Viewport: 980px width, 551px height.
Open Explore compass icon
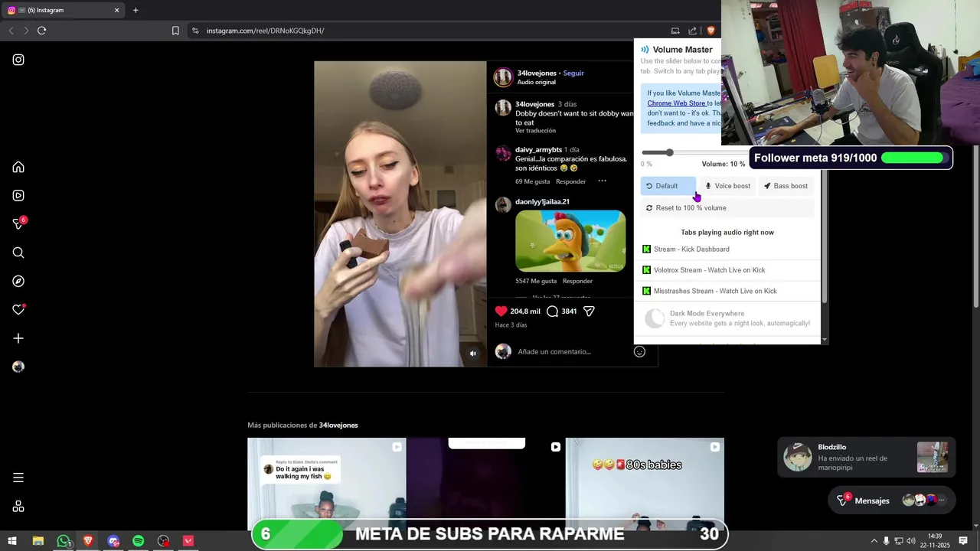[x=18, y=281]
